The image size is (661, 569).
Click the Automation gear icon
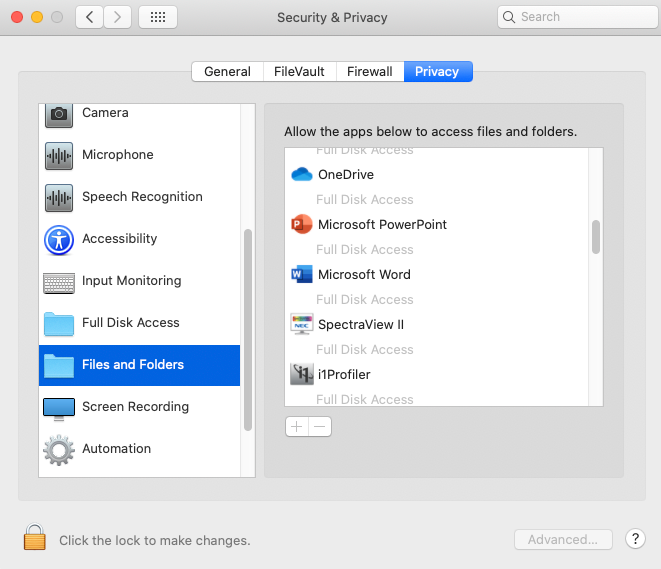tap(59, 450)
